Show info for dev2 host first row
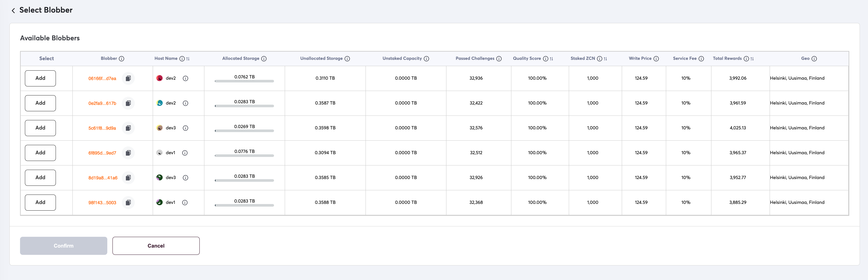Screen dimensions: 868x280 tap(185, 78)
